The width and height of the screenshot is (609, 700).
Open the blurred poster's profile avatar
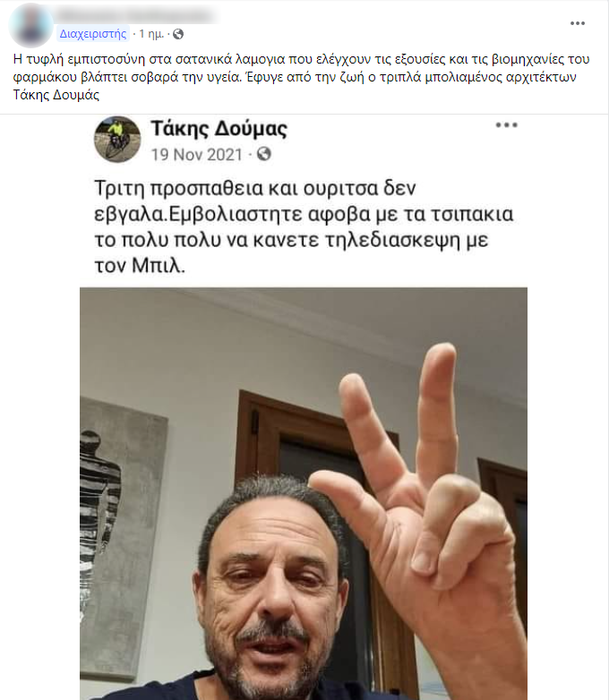30,25
